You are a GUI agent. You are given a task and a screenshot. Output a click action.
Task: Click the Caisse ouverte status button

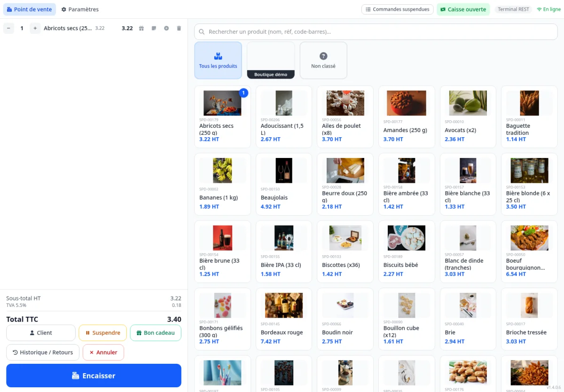pyautogui.click(x=463, y=9)
